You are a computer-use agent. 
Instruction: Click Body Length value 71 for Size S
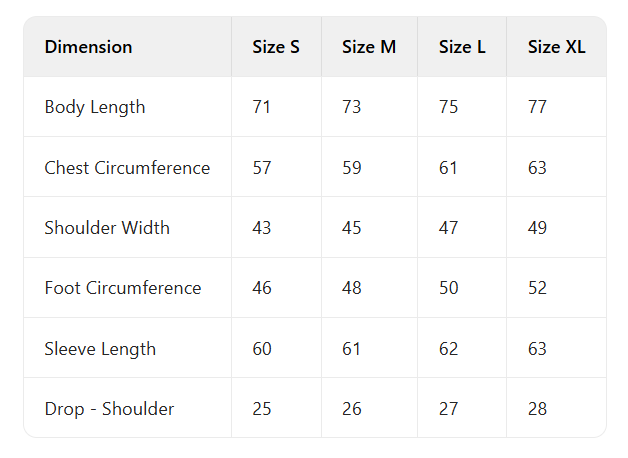(262, 107)
